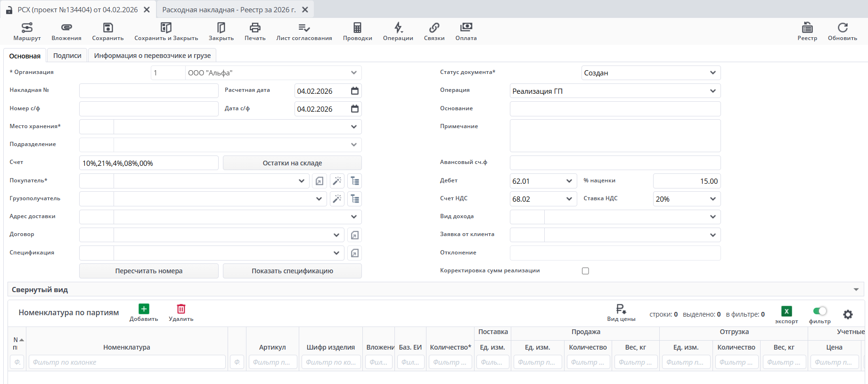Switch to the Подписи tab

(67, 56)
